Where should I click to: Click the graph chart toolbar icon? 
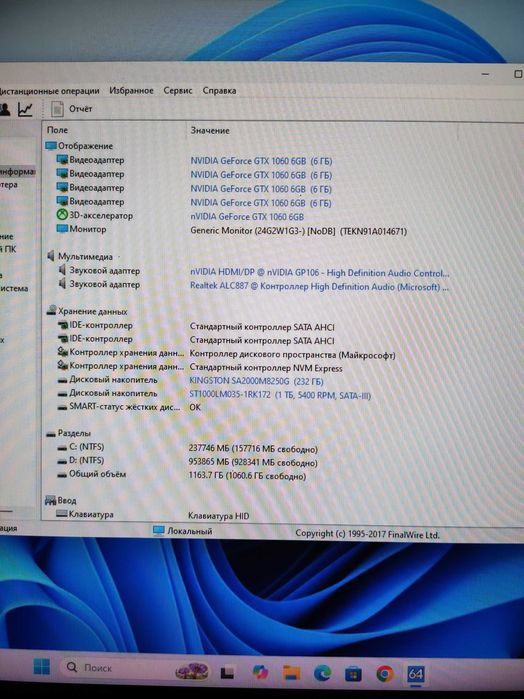[25, 109]
